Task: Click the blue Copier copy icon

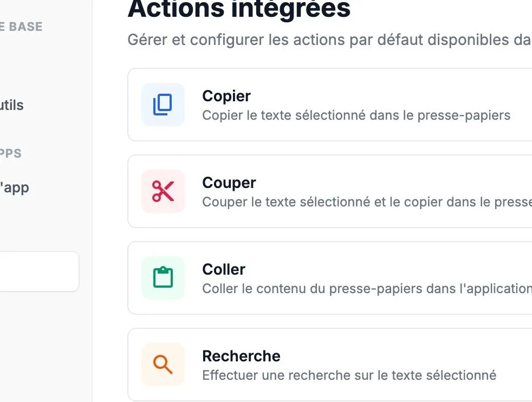Action: coord(163,105)
